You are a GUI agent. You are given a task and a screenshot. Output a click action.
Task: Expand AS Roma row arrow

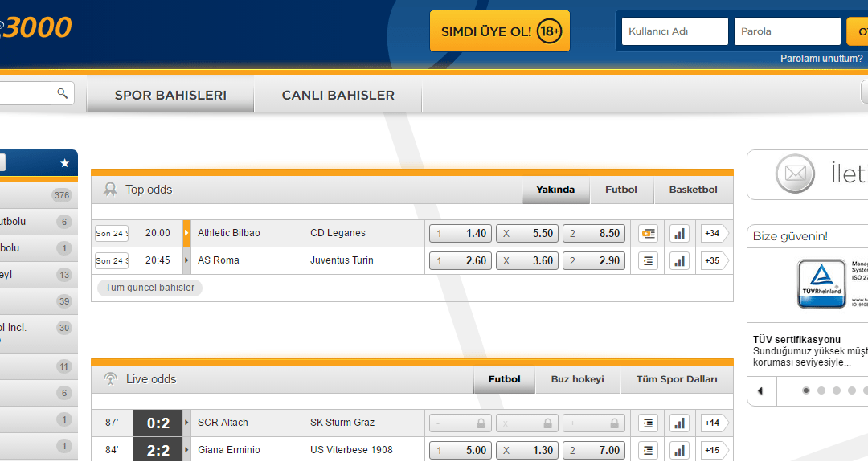[186, 260]
